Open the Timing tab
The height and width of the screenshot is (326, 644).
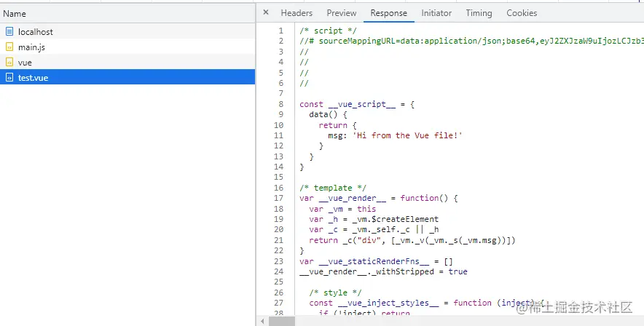pyautogui.click(x=479, y=13)
